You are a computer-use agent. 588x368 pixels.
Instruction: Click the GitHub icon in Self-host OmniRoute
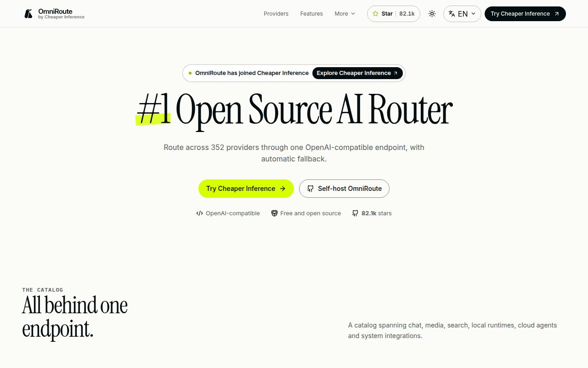point(311,189)
